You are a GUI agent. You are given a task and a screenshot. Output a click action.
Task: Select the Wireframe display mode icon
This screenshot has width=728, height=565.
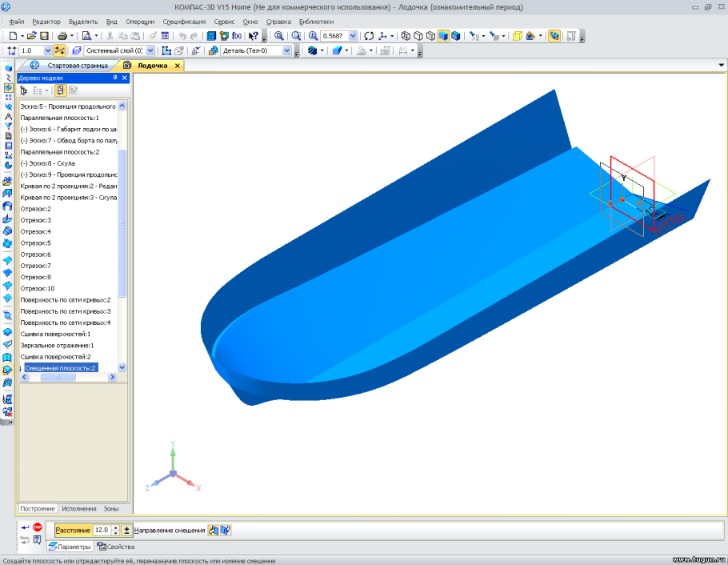[x=406, y=36]
